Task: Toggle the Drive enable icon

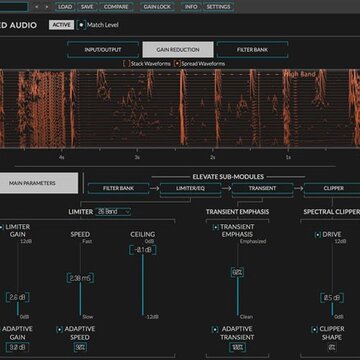Action: (x=318, y=235)
